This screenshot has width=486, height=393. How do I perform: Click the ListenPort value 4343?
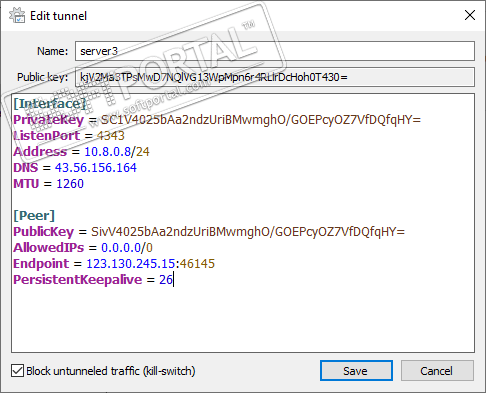pyautogui.click(x=110, y=136)
